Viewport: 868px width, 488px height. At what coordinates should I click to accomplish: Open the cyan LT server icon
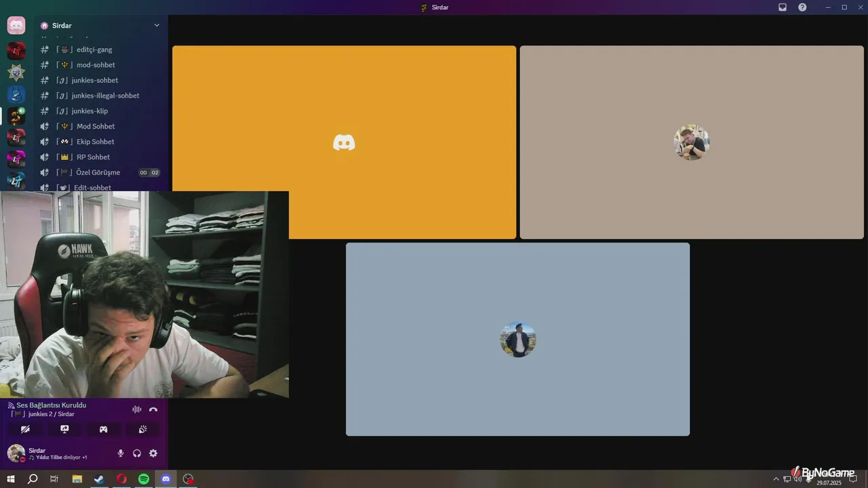(16, 181)
